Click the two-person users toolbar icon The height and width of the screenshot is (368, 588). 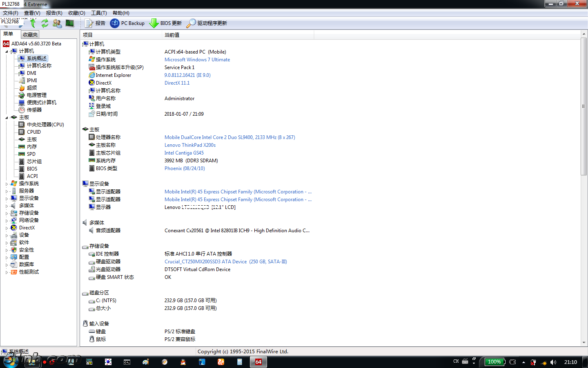(57, 23)
